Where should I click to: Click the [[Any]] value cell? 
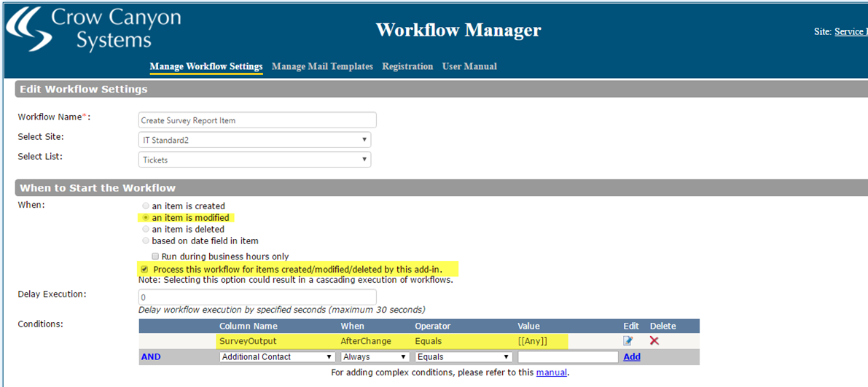tap(533, 341)
